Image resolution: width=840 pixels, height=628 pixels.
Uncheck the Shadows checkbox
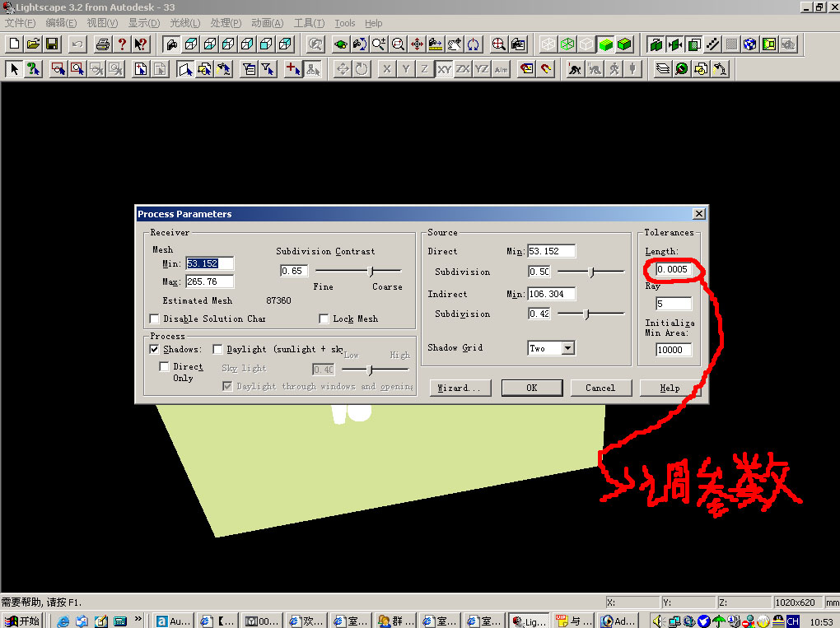[x=154, y=349]
